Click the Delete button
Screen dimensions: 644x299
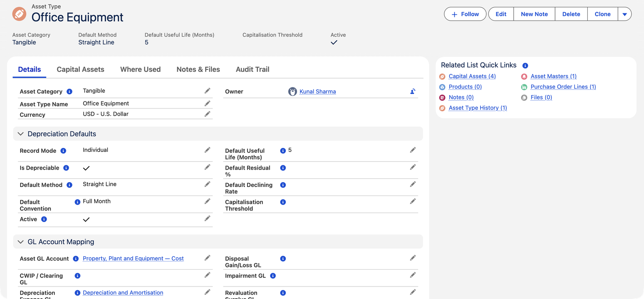click(571, 14)
